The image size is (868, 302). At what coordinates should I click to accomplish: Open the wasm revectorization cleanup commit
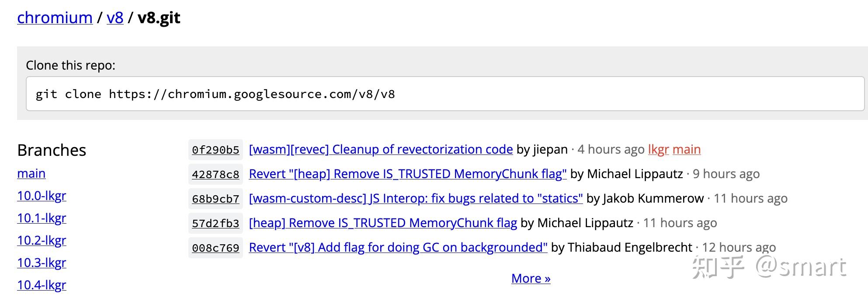tap(380, 149)
